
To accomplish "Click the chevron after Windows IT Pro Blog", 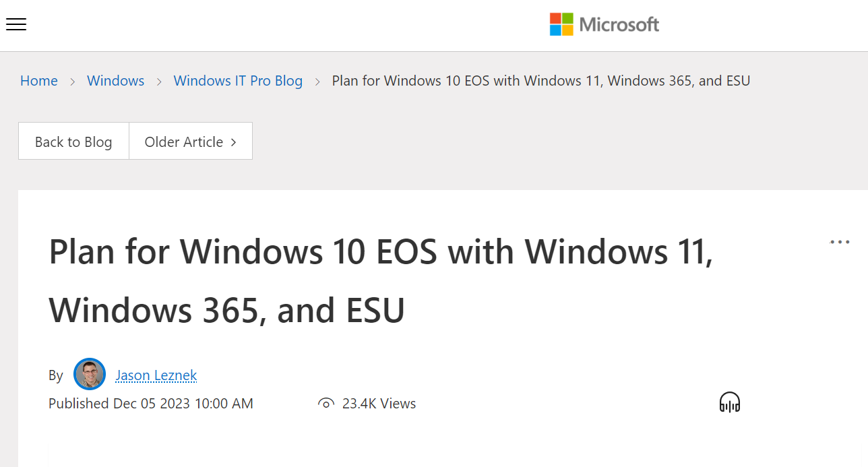I will [x=317, y=81].
